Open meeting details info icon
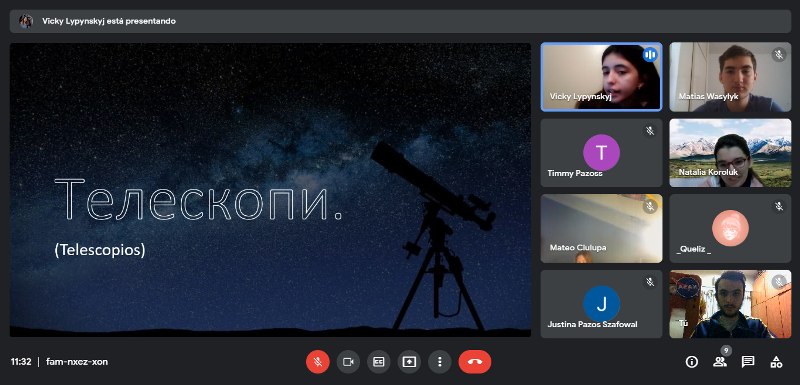Viewport: 800px width, 385px height. 692,362
